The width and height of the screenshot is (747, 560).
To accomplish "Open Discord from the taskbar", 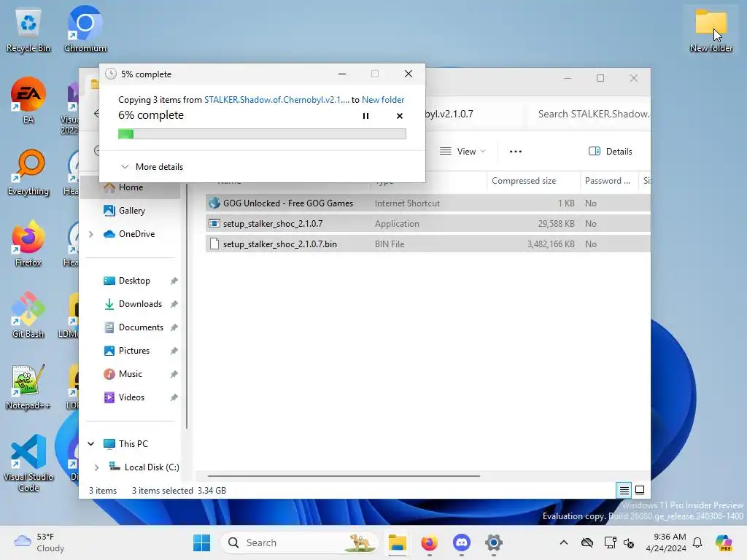I will click(462, 542).
